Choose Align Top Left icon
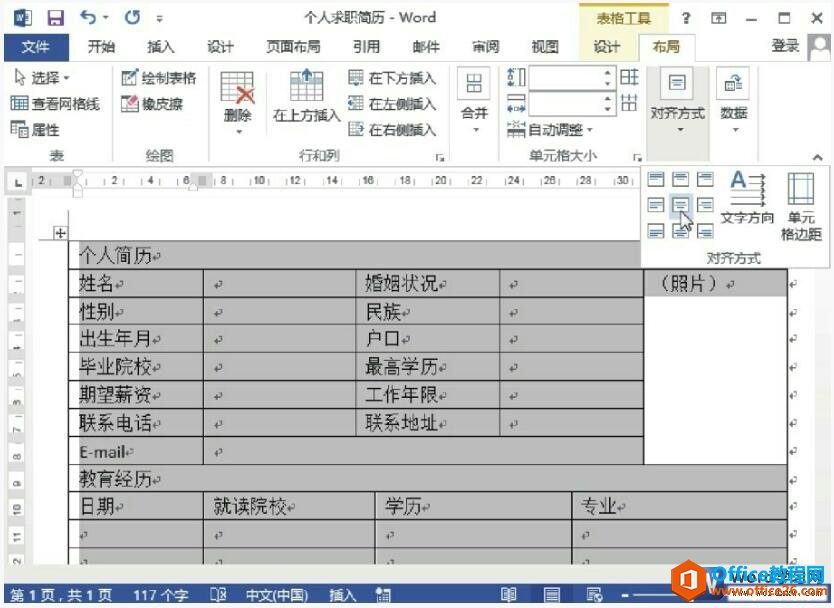The image size is (834, 608). click(x=656, y=179)
